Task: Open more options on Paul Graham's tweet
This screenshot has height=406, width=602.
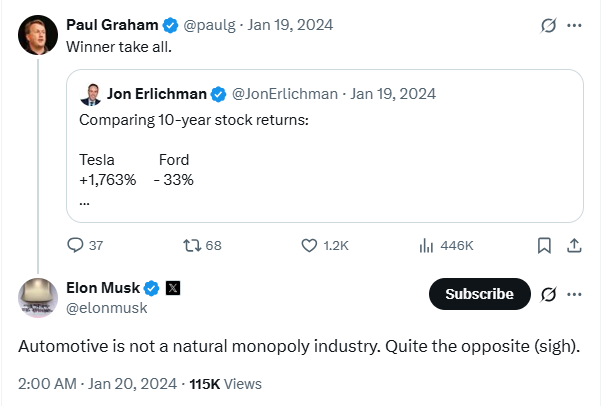Action: [574, 24]
